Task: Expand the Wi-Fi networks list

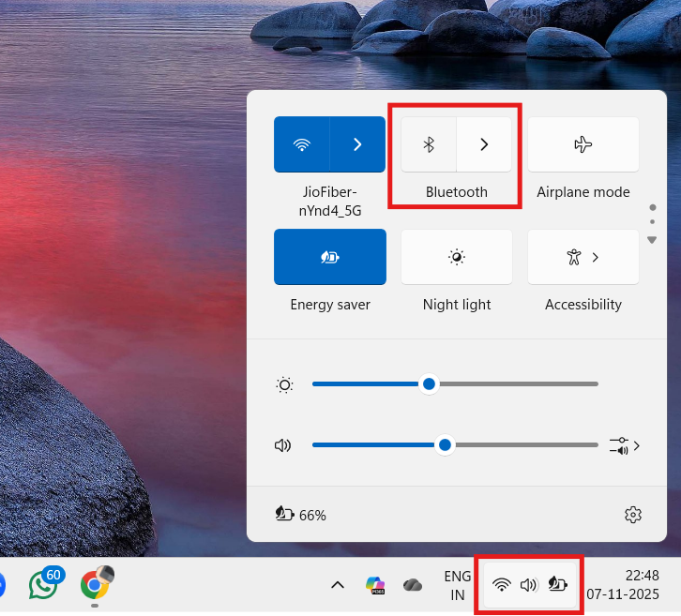Action: click(357, 144)
